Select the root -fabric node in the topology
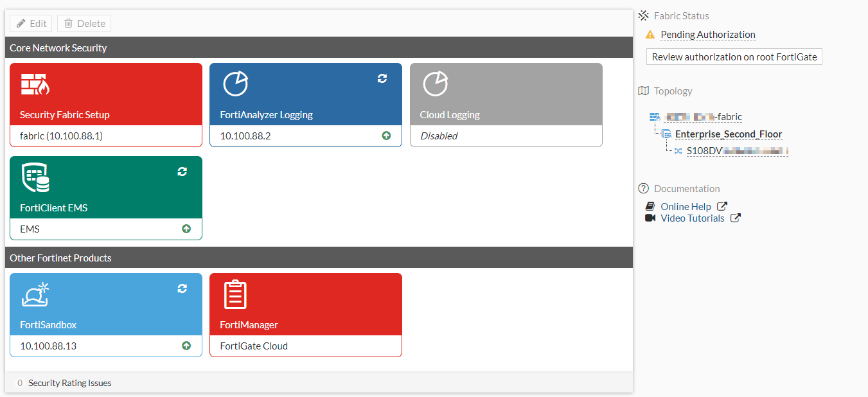 (703, 117)
